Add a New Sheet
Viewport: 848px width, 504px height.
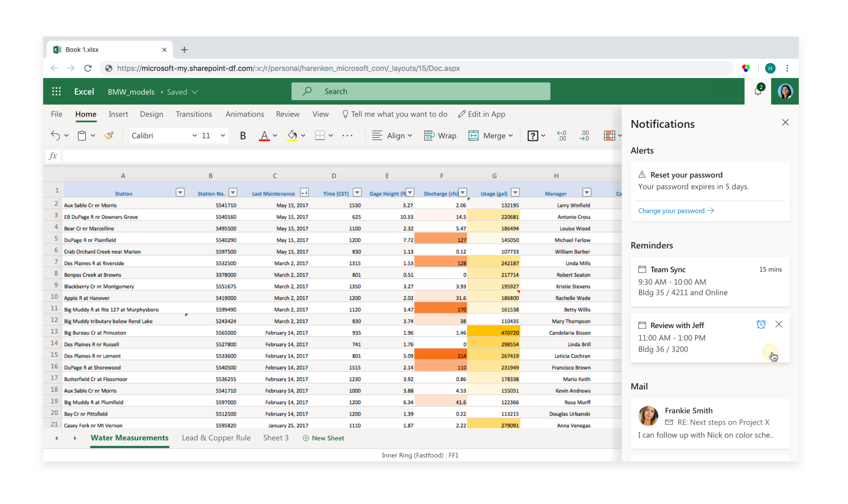coord(323,438)
